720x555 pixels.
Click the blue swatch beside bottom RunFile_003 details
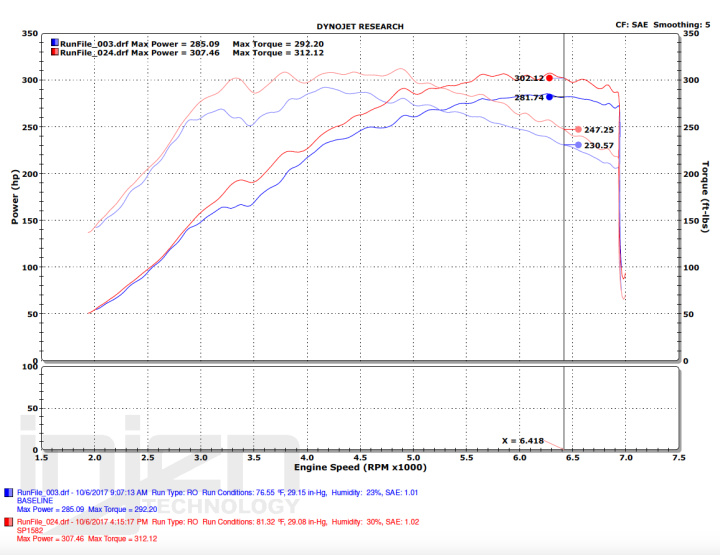click(x=10, y=493)
